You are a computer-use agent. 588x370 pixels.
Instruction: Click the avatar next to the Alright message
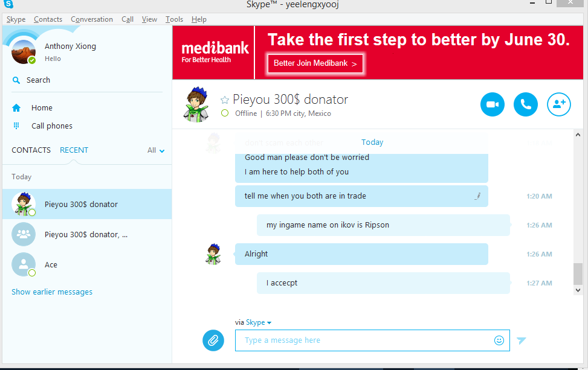(213, 254)
